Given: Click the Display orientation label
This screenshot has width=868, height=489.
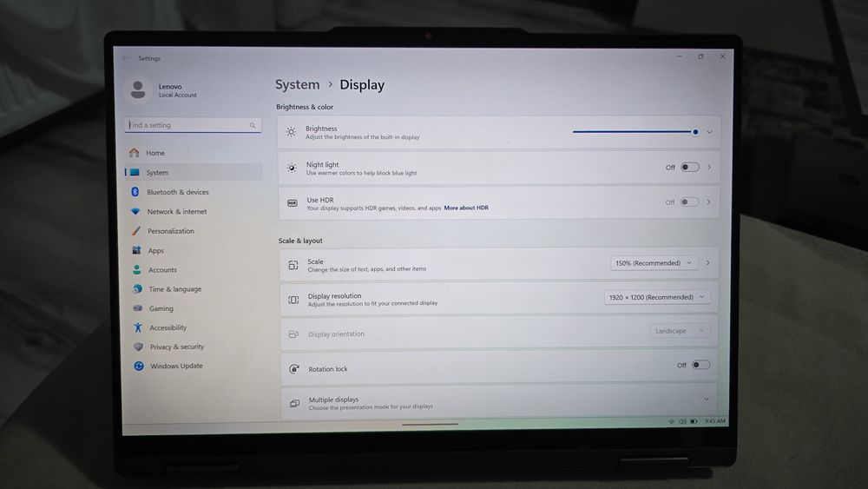Looking at the screenshot, I should tap(336, 334).
